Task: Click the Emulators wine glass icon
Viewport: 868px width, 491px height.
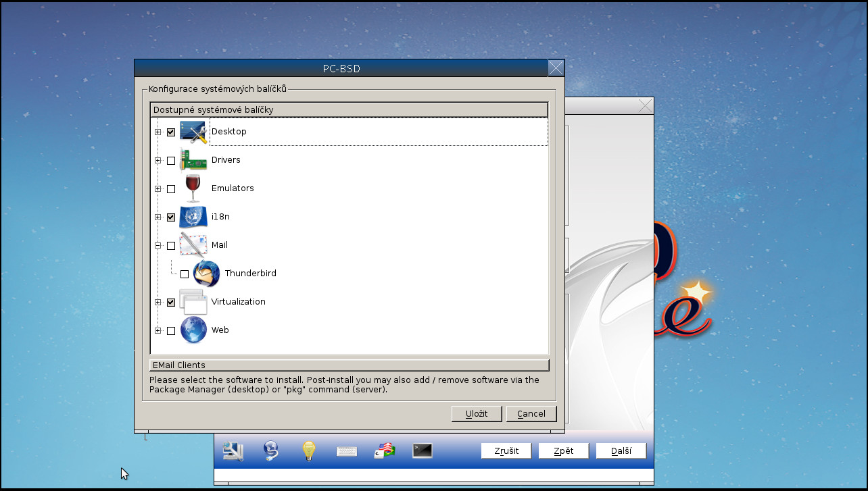Action: [192, 188]
